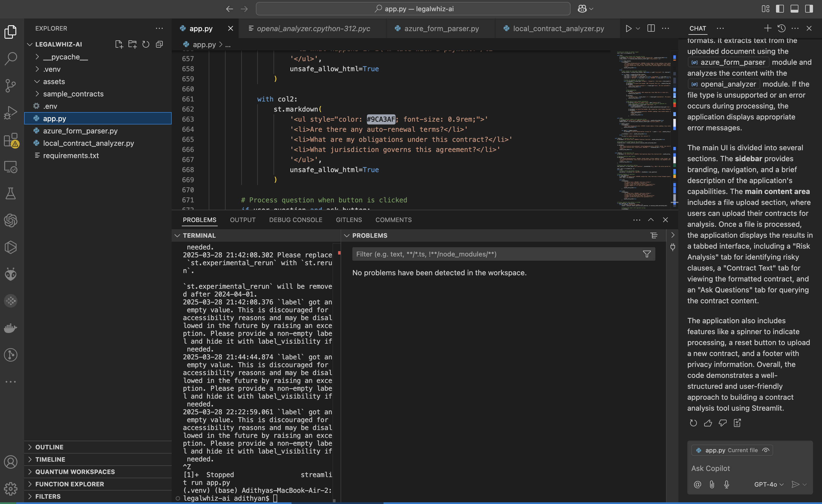Open the Run and Debug panel
Viewport: 822px width, 504px height.
click(x=11, y=112)
